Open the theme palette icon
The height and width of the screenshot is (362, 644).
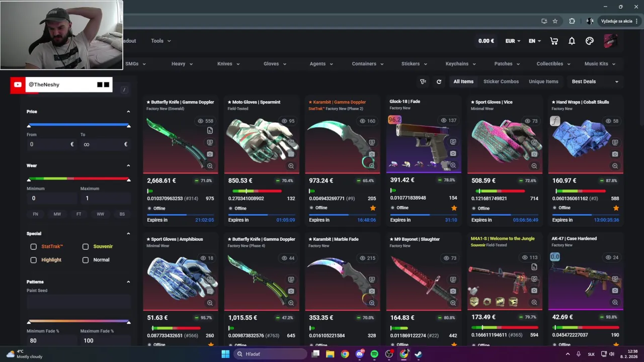(590, 41)
